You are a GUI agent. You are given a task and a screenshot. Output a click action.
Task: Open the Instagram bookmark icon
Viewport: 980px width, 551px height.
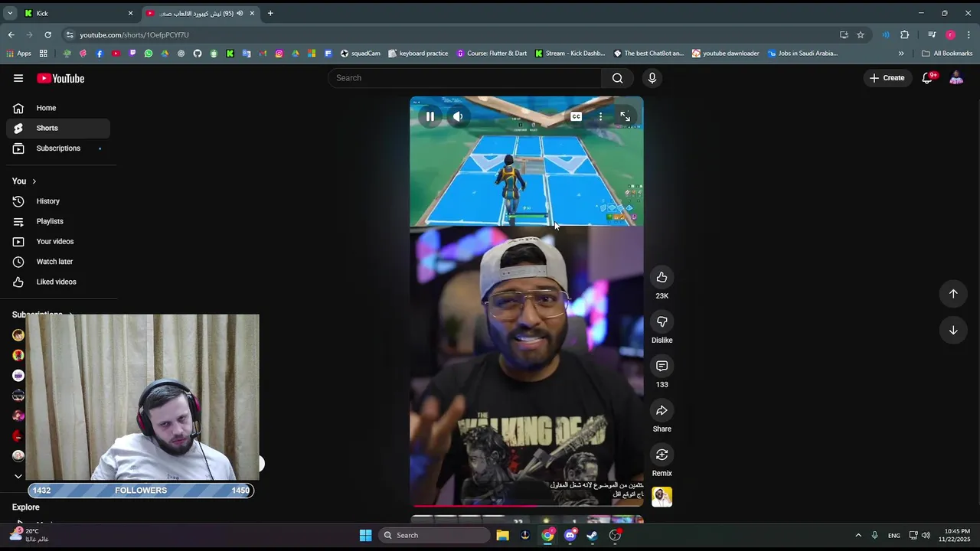tap(279, 54)
